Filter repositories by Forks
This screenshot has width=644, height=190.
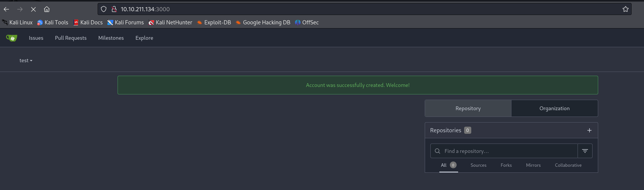point(506,165)
